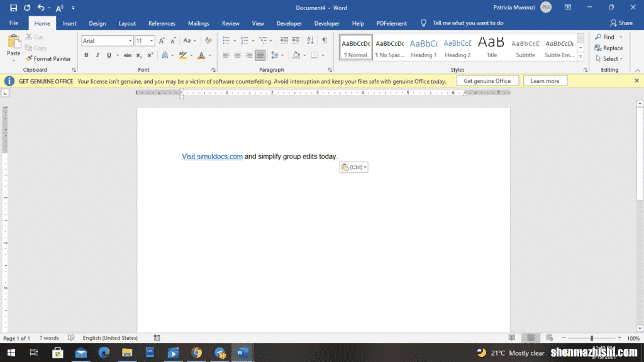Click the Find magnifier command

pyautogui.click(x=605, y=37)
